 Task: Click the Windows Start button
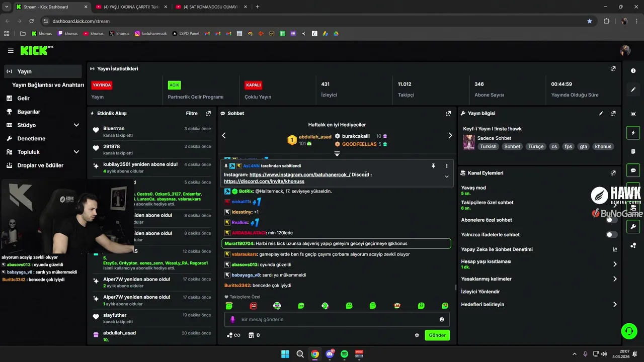coord(285,354)
